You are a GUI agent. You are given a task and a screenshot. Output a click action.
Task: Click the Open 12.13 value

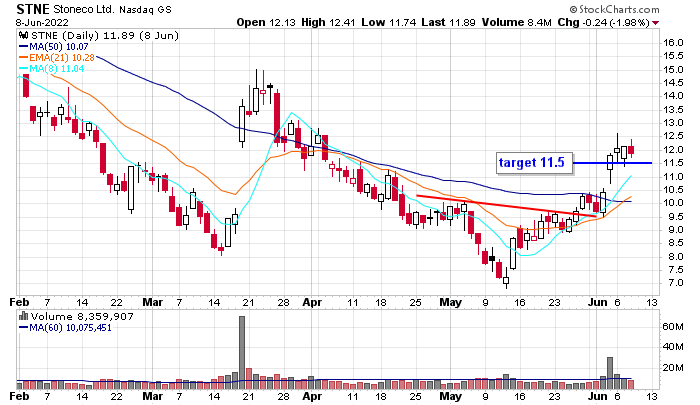point(266,22)
